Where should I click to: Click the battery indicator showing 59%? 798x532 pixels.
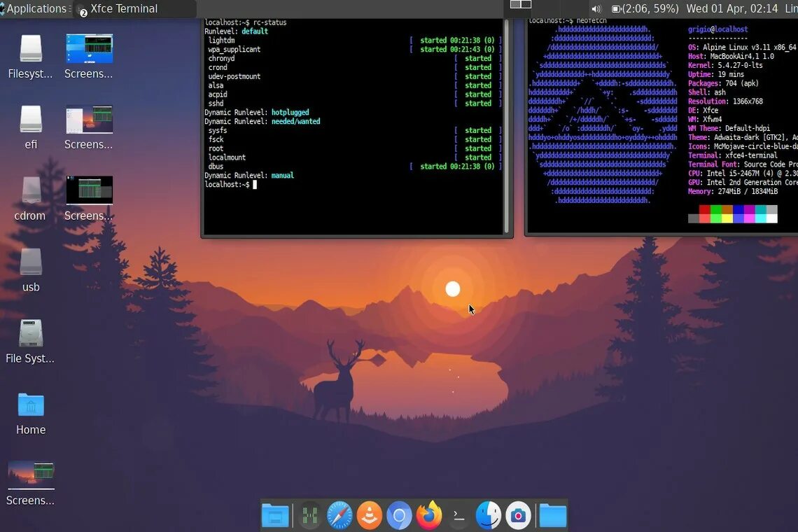[x=645, y=8]
